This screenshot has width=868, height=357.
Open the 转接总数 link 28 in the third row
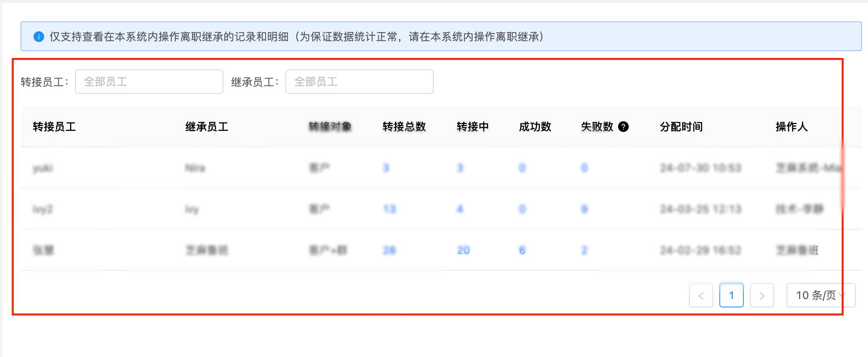[389, 250]
